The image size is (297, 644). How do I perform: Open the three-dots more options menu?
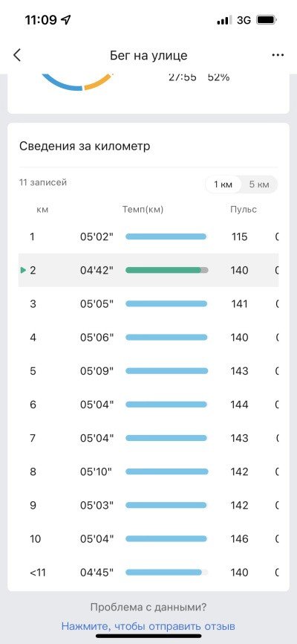coord(278,56)
